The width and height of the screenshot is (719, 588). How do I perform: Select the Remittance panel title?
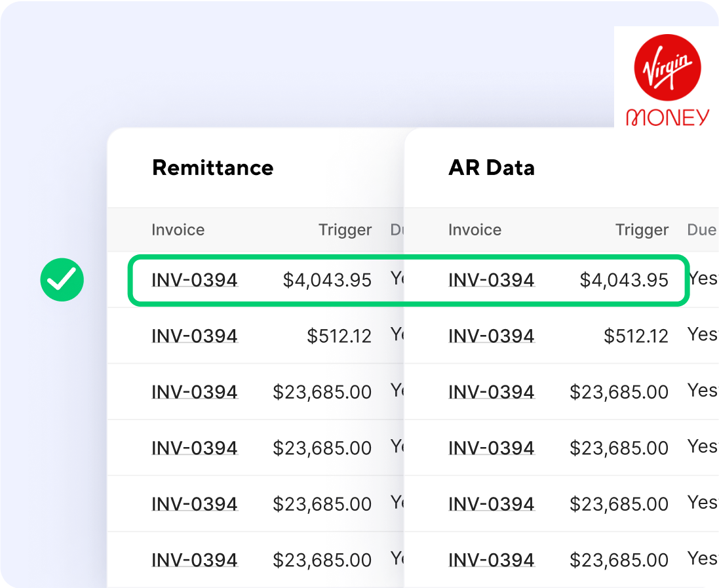pyautogui.click(x=212, y=168)
